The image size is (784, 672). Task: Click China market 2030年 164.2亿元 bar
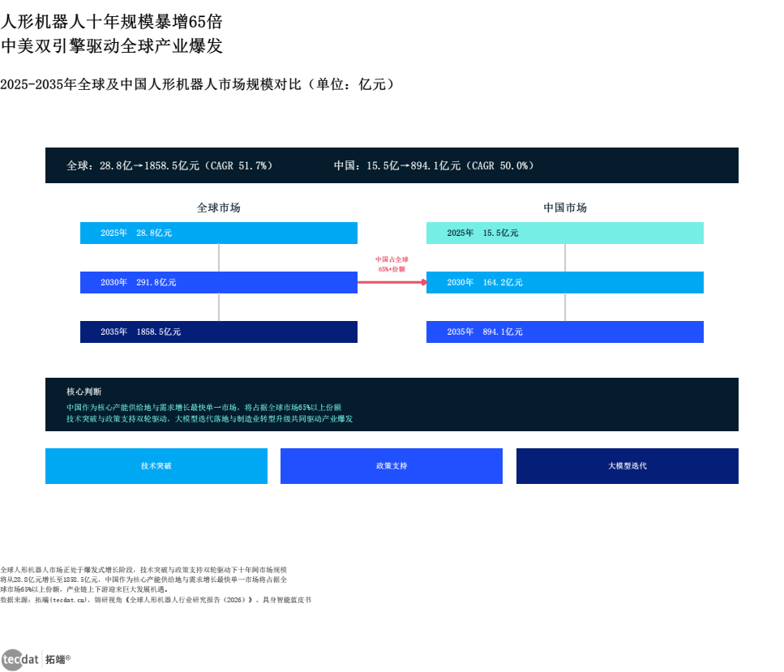pyautogui.click(x=565, y=283)
